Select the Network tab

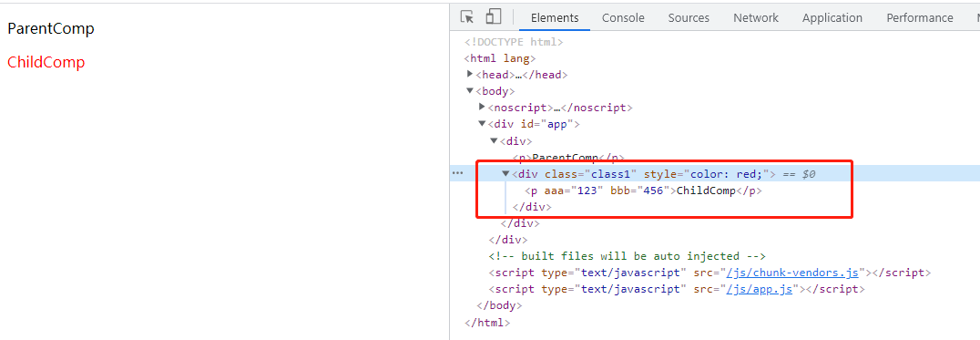(x=756, y=18)
